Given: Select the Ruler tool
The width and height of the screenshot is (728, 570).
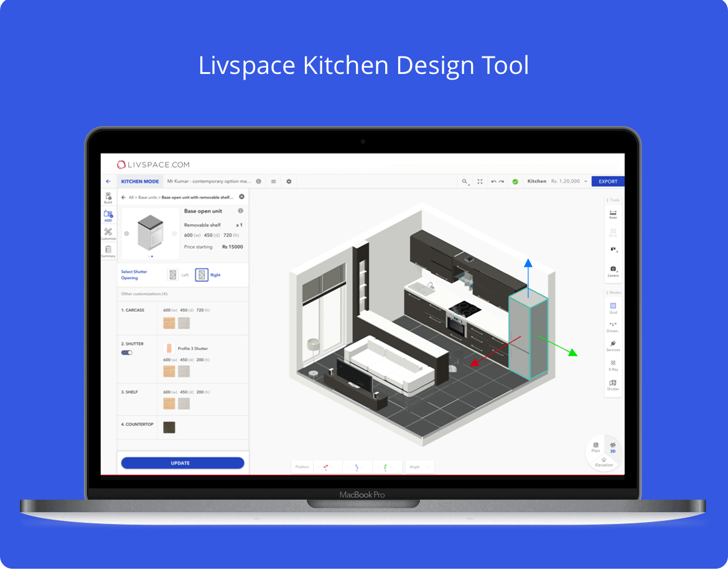Looking at the screenshot, I should (613, 214).
